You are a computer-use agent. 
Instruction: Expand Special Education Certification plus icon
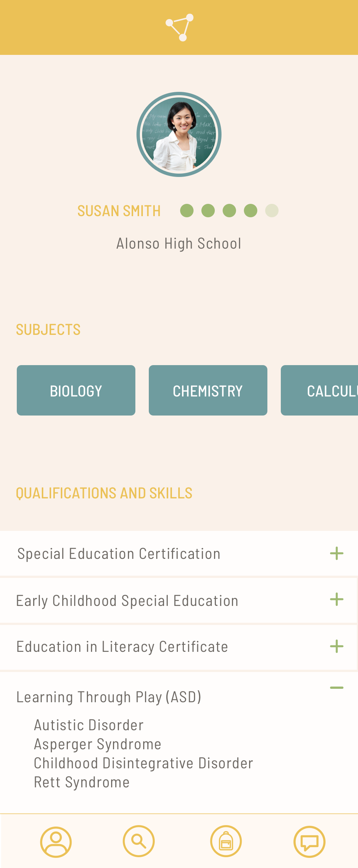pos(337,553)
